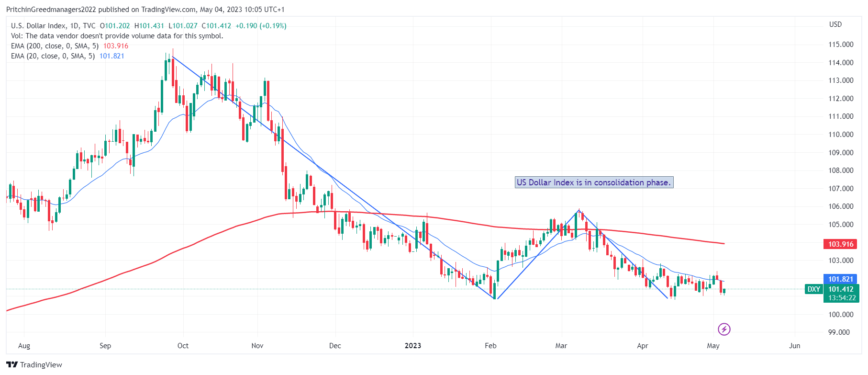Click the Aug time axis label
The image size is (868, 375).
[24, 346]
